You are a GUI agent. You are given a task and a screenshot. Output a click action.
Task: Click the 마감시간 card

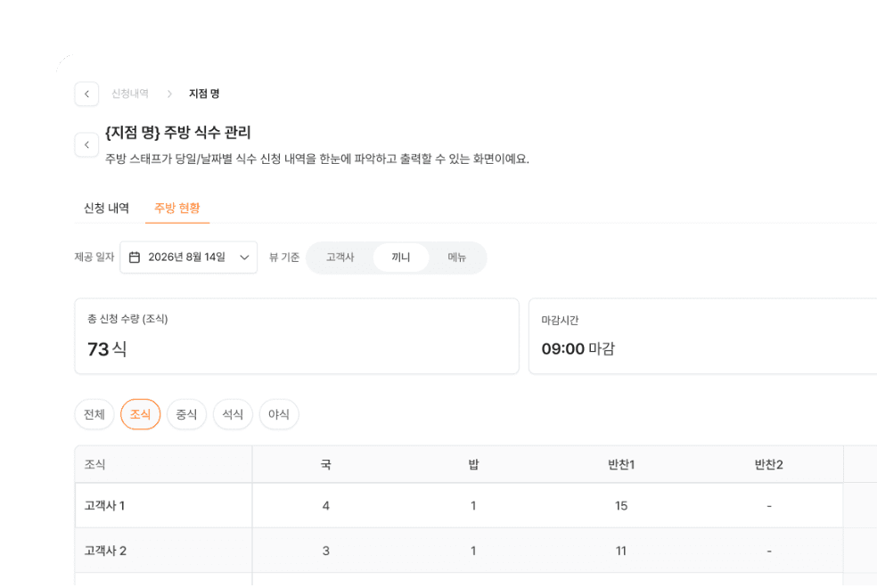click(x=702, y=337)
